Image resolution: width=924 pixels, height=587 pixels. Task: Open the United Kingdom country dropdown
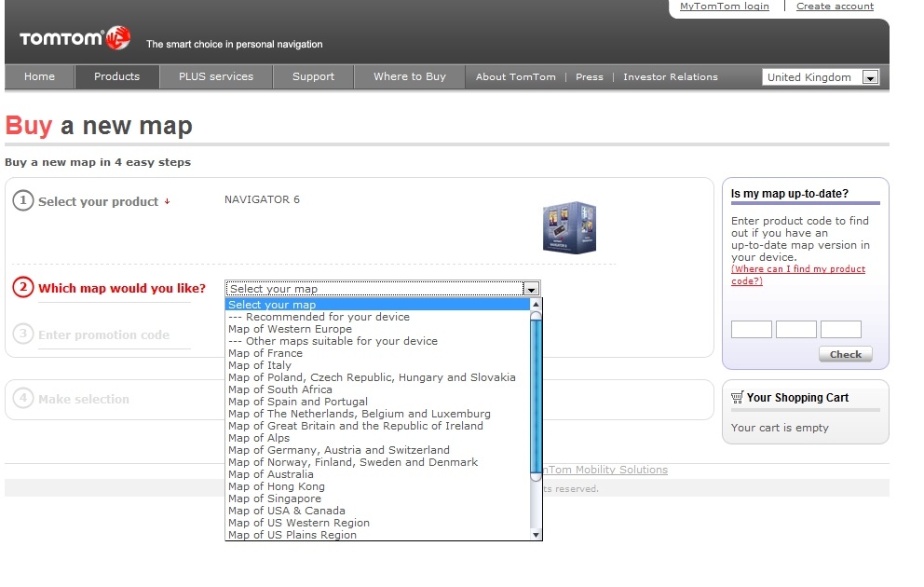point(821,77)
